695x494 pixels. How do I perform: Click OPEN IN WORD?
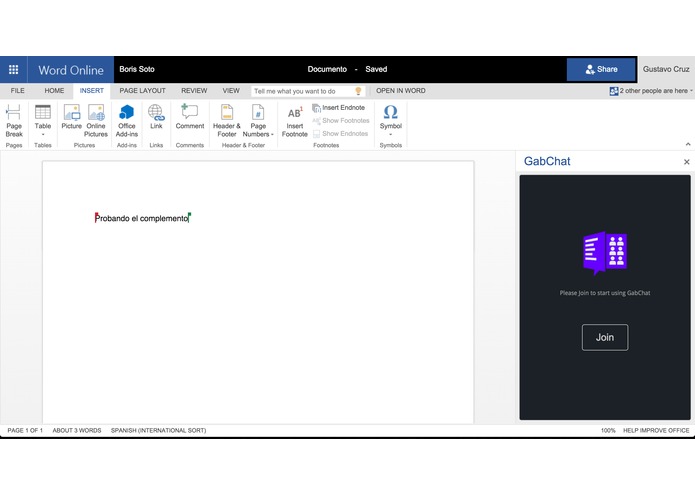[401, 91]
